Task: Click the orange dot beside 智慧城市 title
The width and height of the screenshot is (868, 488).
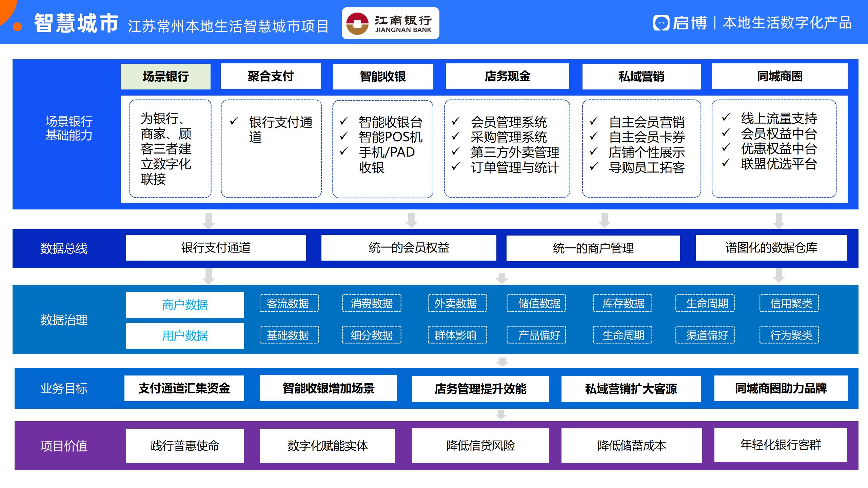Action: pos(17,26)
